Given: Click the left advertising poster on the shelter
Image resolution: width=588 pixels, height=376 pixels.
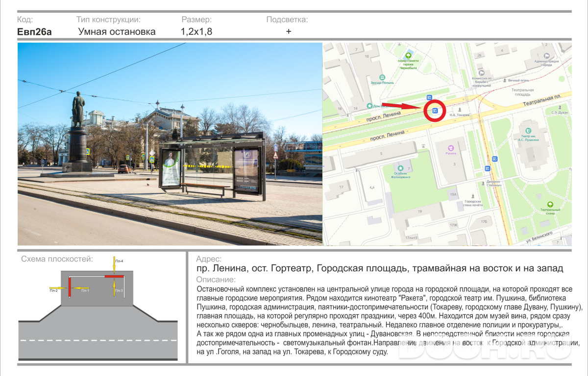Looking at the screenshot, I should tap(171, 167).
